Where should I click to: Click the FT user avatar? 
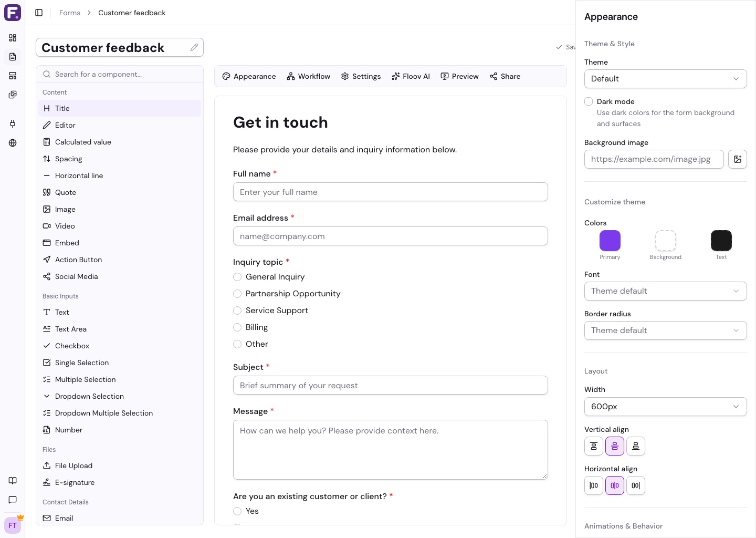[13, 525]
